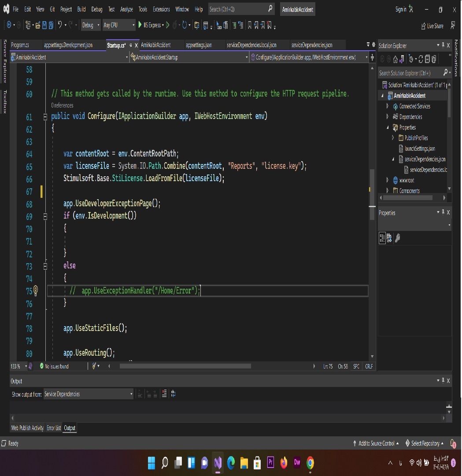This screenshot has width=462, height=476.
Task: Click the lightbulb quick actions icon
Action: coord(36,290)
